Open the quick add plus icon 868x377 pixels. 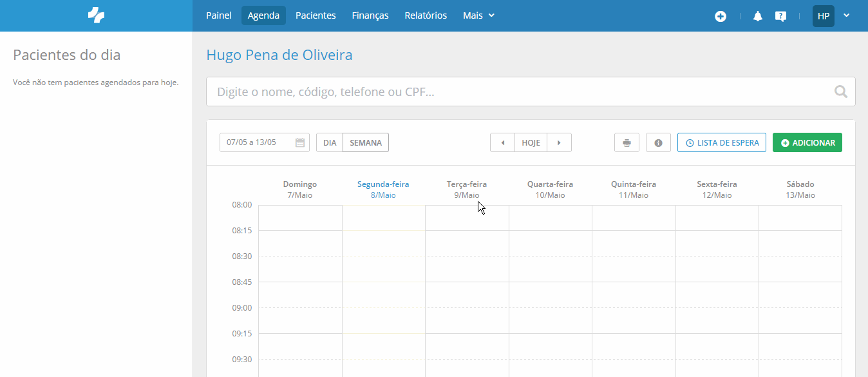(721, 16)
